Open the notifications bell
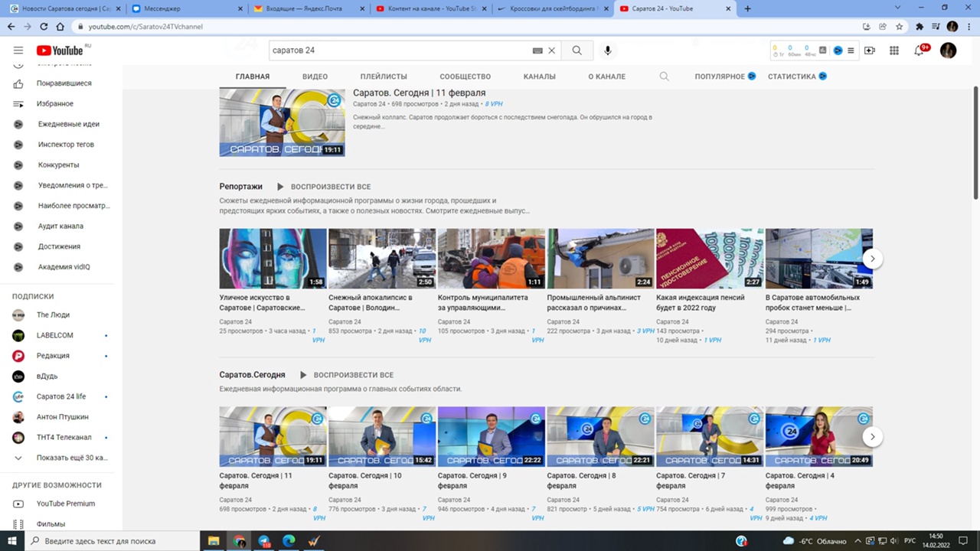Image resolution: width=980 pixels, height=551 pixels. click(920, 51)
